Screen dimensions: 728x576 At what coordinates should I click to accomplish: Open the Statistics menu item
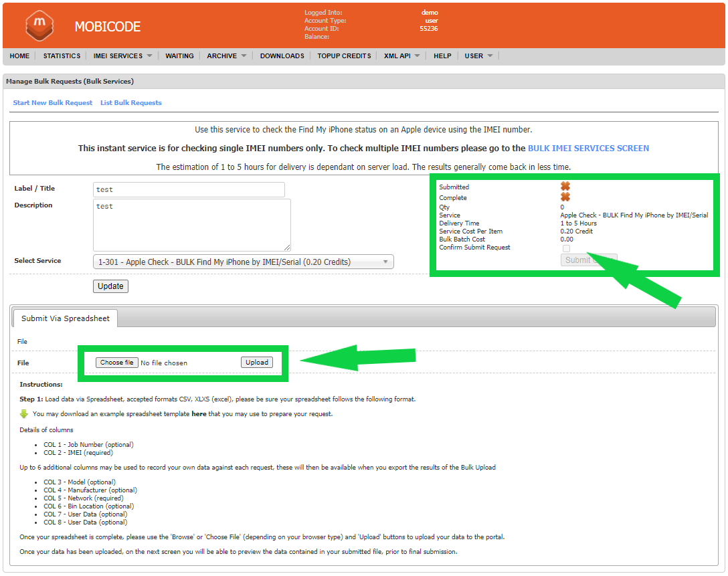click(62, 56)
